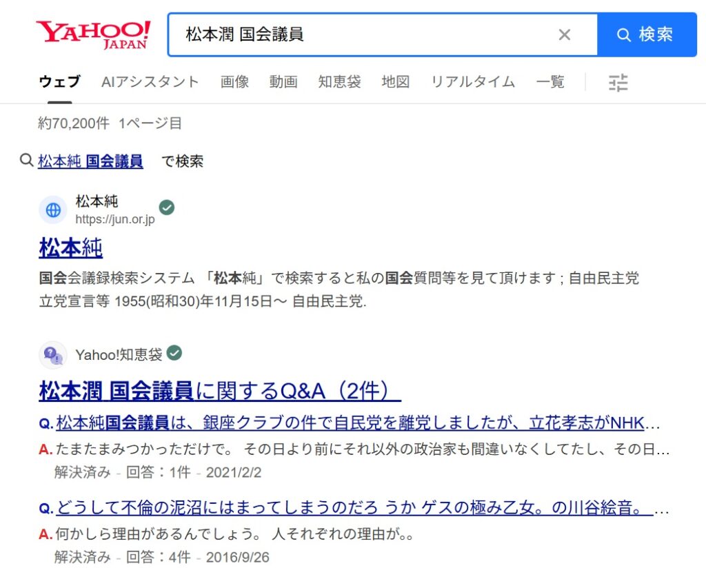Click the magnifier icon beside suggested search
The width and height of the screenshot is (706, 588).
26,161
